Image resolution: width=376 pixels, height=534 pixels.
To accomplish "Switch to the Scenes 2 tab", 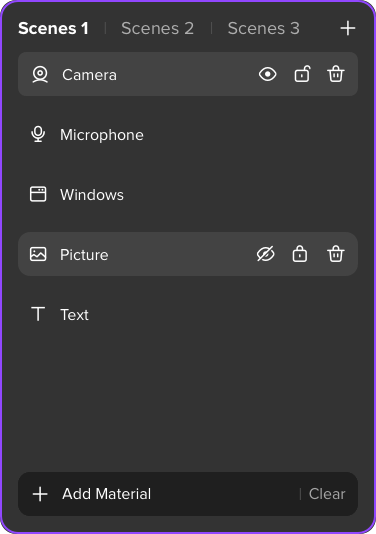I will (157, 28).
